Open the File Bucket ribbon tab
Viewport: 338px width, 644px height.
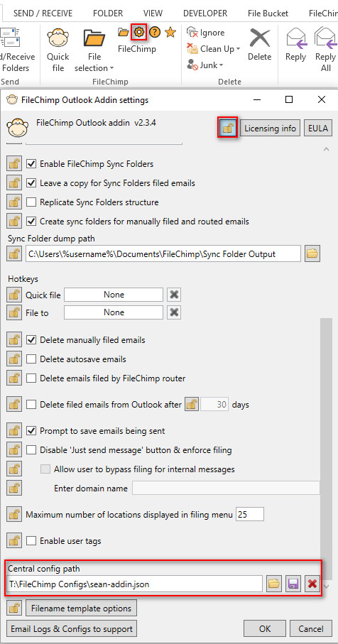[x=268, y=13]
